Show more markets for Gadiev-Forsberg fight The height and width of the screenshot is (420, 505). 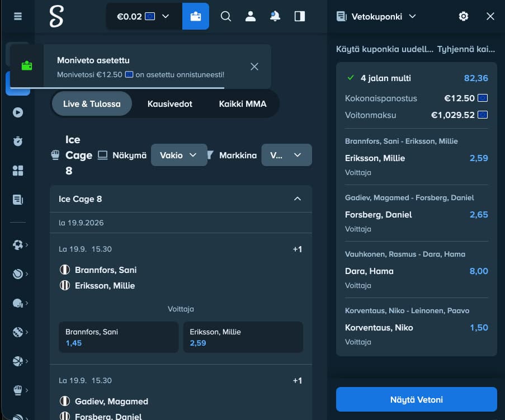pyautogui.click(x=298, y=381)
